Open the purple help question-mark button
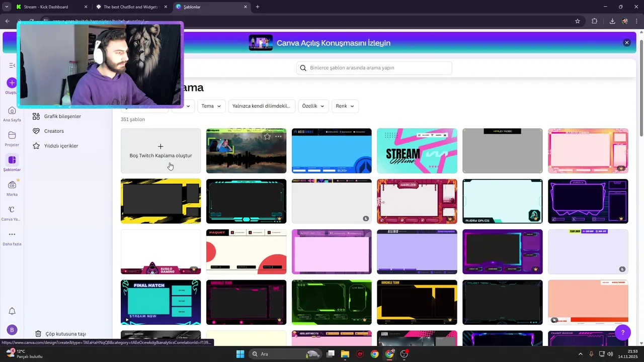The width and height of the screenshot is (644, 362). coord(623,332)
